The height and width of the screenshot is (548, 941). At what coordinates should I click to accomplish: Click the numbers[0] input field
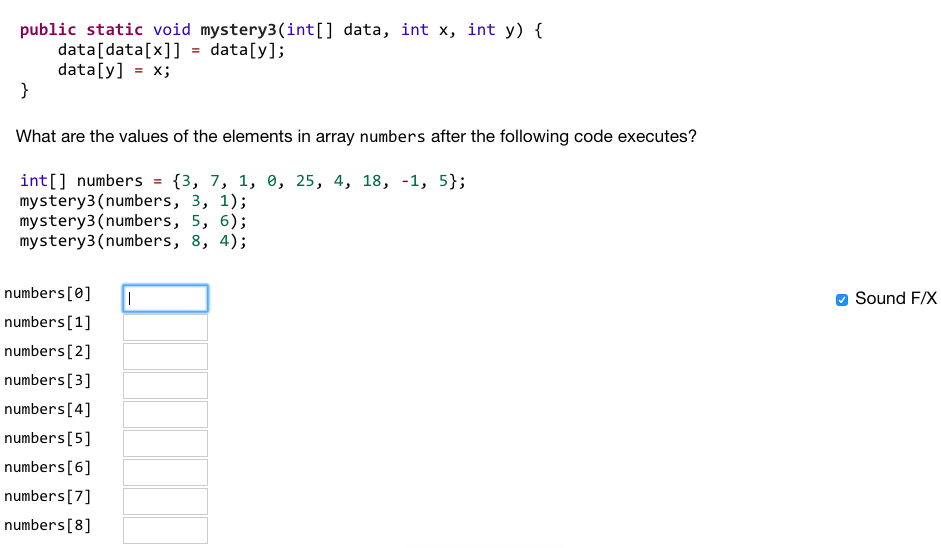tap(166, 298)
